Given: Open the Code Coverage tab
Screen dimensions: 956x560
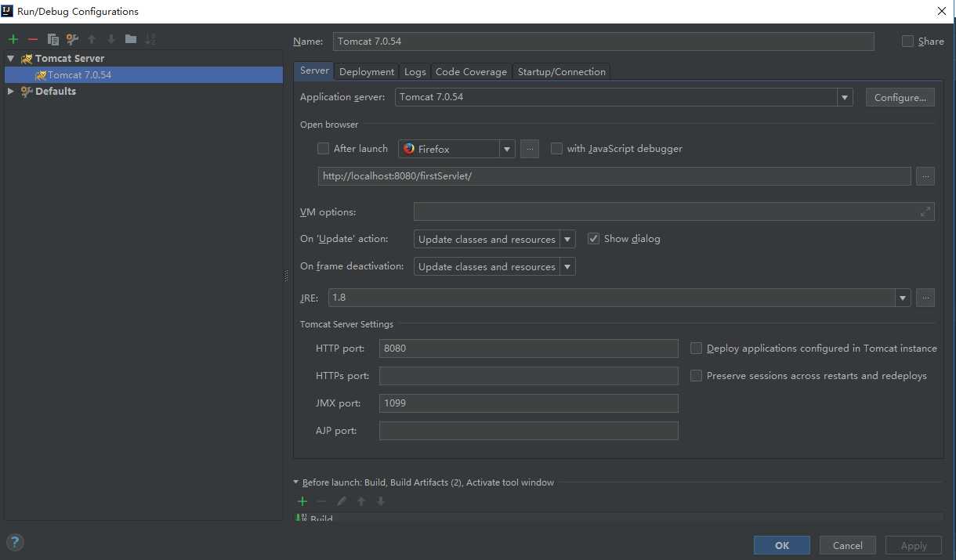Looking at the screenshot, I should pyautogui.click(x=471, y=71).
